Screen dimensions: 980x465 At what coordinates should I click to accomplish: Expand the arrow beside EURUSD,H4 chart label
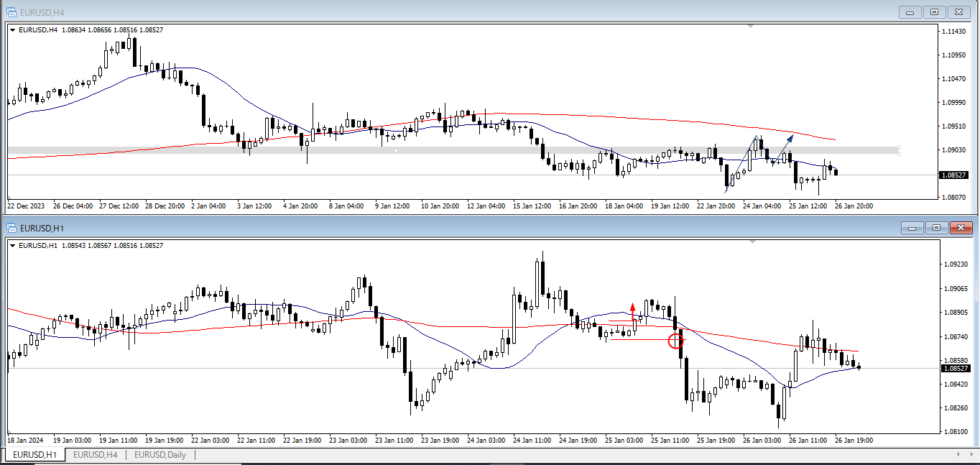12,29
